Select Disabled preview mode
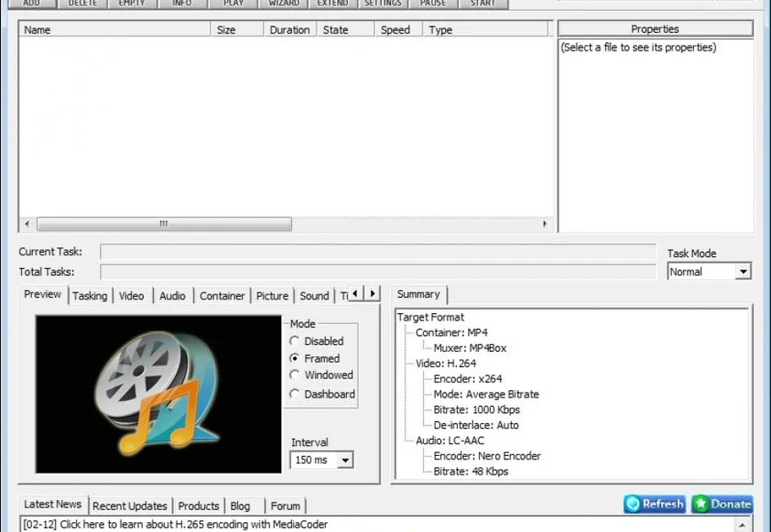 point(318,340)
